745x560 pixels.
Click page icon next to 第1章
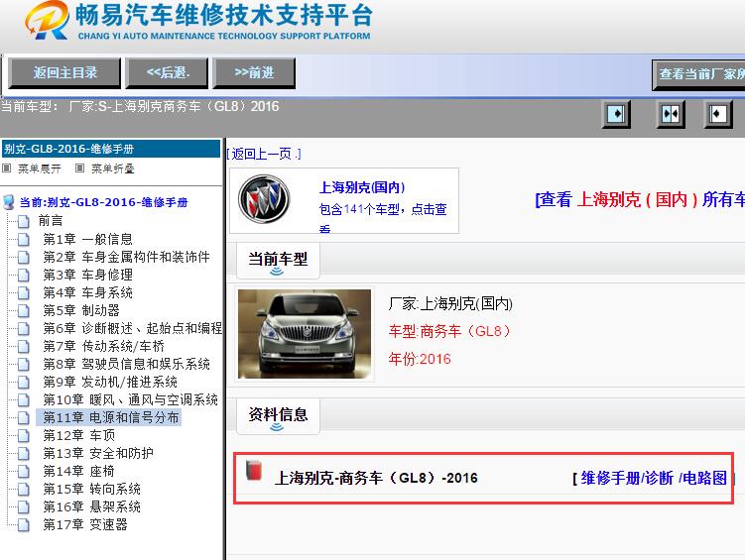23,239
